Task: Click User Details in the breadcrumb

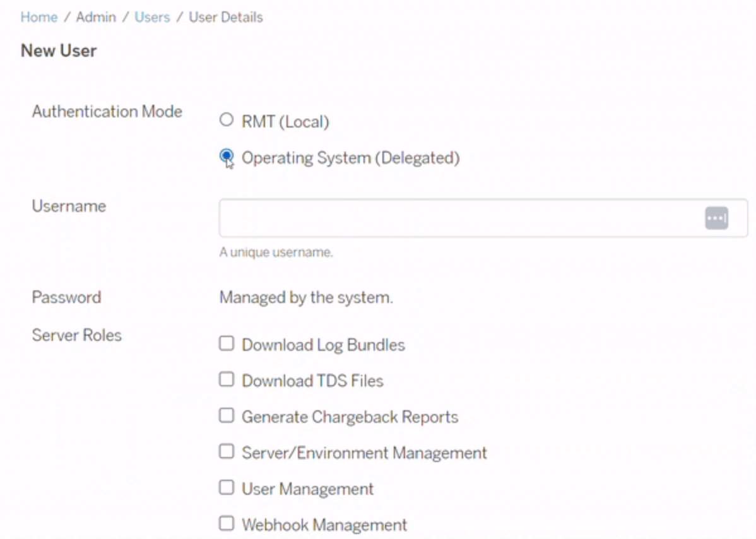Action: point(226,17)
